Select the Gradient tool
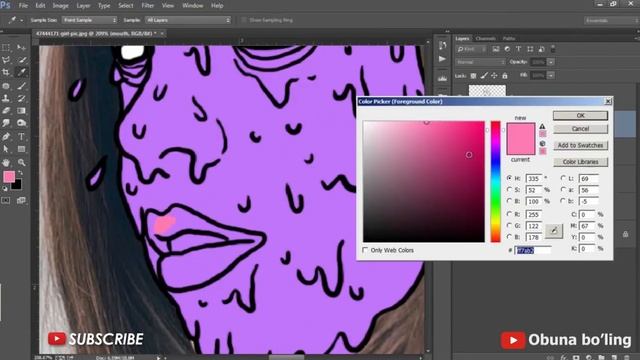 [x=22, y=111]
